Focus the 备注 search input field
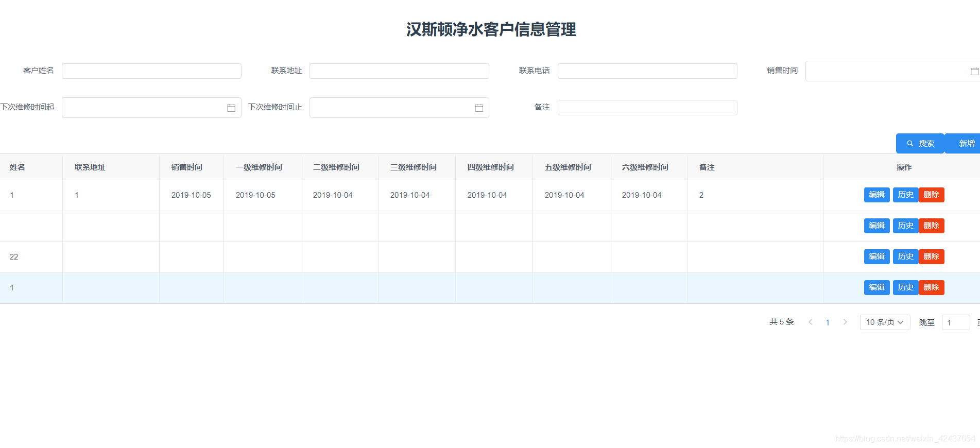Screen dimensions: 980x448 tap(647, 108)
